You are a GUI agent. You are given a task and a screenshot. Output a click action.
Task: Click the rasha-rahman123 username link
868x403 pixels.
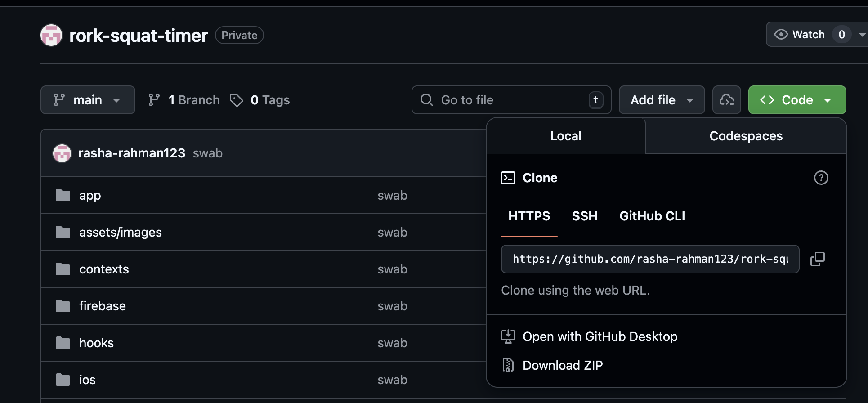click(x=132, y=153)
